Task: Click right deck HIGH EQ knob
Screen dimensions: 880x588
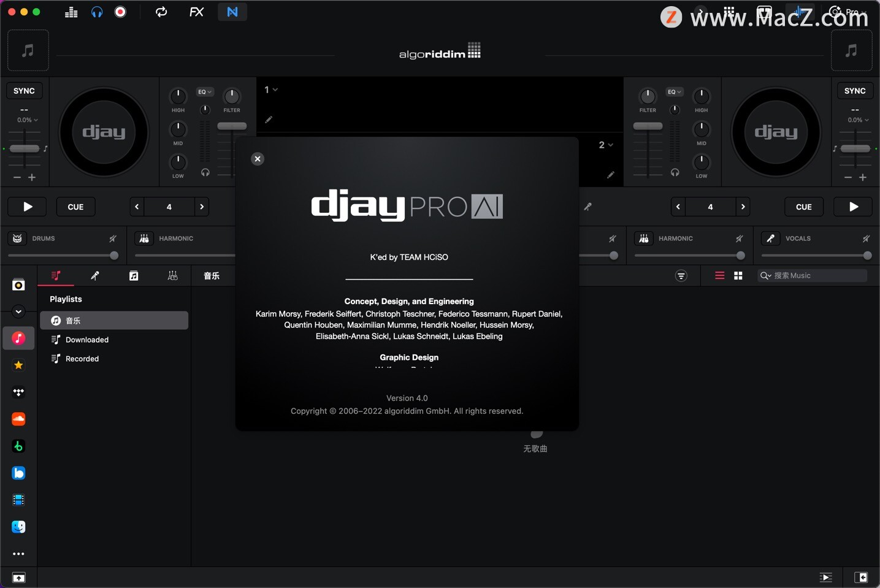Action: coord(702,96)
